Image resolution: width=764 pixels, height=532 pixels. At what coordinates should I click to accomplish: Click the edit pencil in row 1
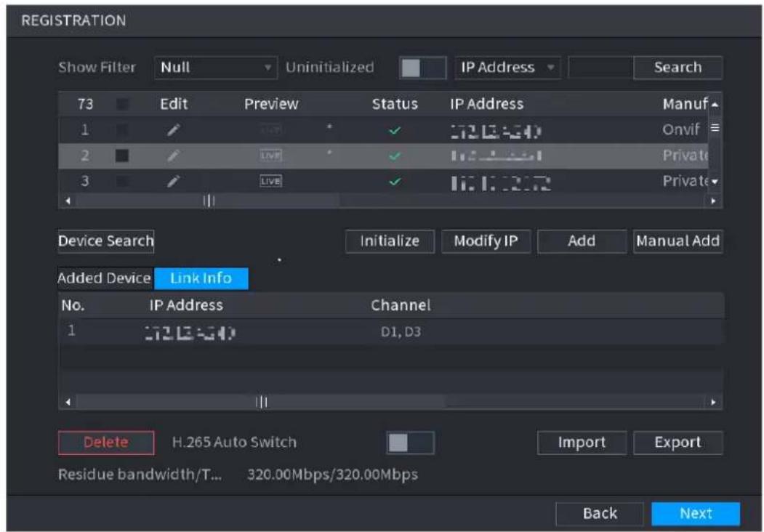(174, 130)
